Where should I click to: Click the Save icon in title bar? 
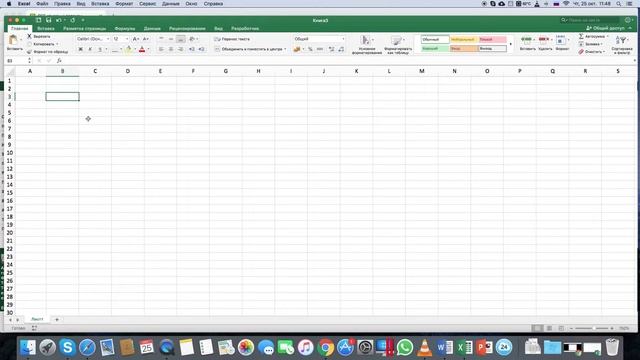(49, 20)
